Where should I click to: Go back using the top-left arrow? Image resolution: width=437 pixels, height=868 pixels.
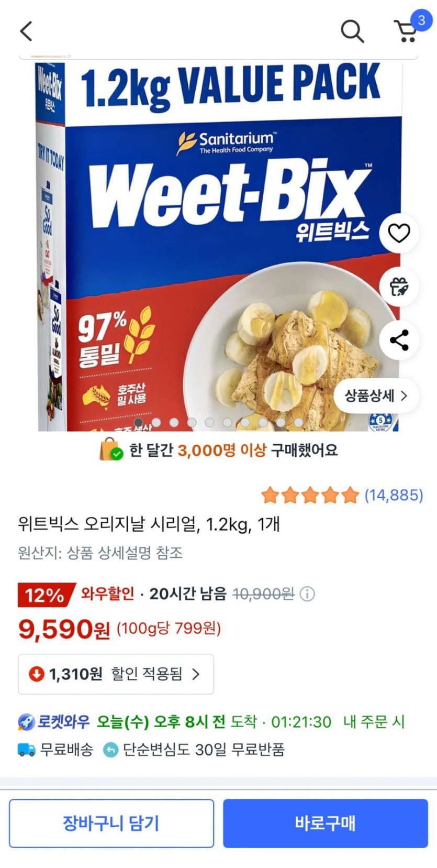pyautogui.click(x=26, y=31)
